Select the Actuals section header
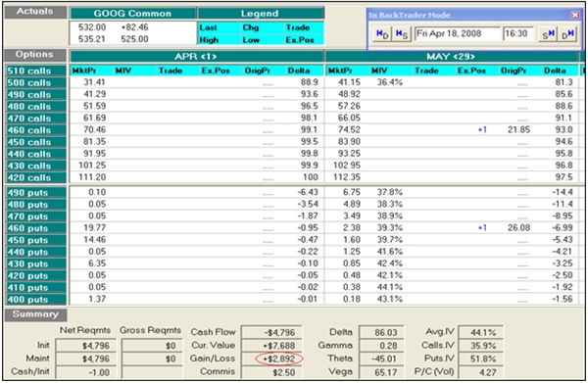Viewport: 588px width, 383px height. pos(35,12)
